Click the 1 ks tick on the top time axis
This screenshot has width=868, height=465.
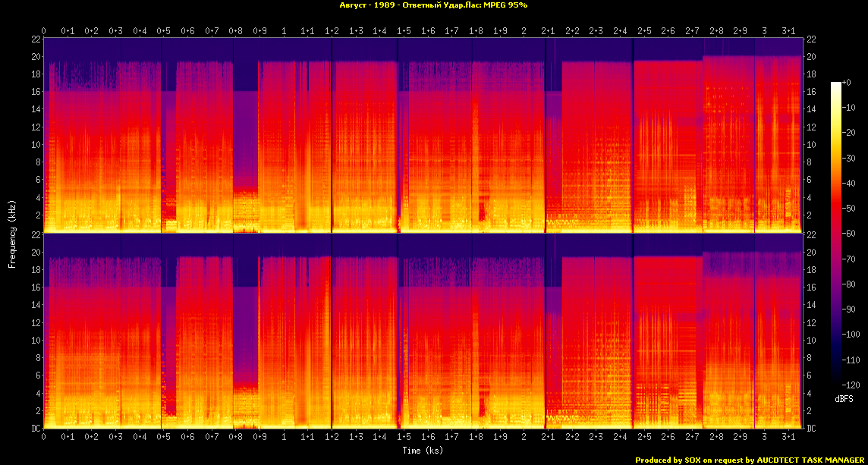click(x=284, y=31)
